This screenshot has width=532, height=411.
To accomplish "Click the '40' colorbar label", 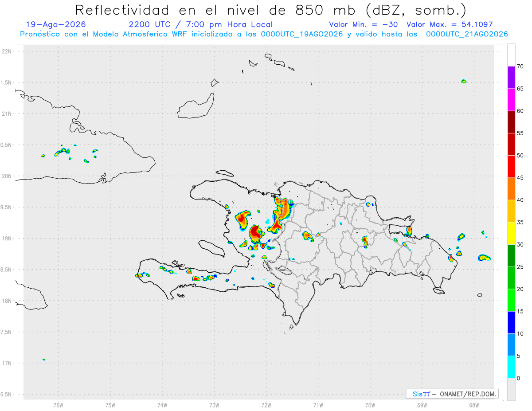I will (x=520, y=200).
